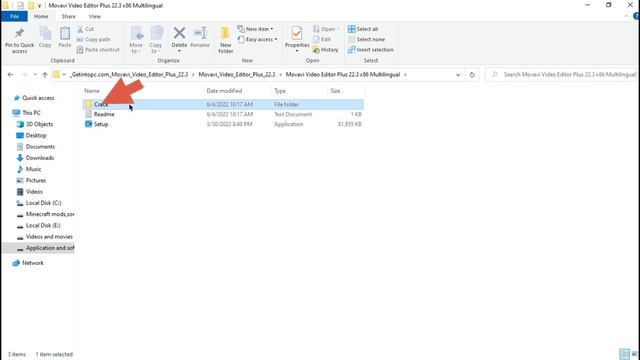This screenshot has width=640, height=360.
Task: Rename the selected item
Action: (200, 38)
